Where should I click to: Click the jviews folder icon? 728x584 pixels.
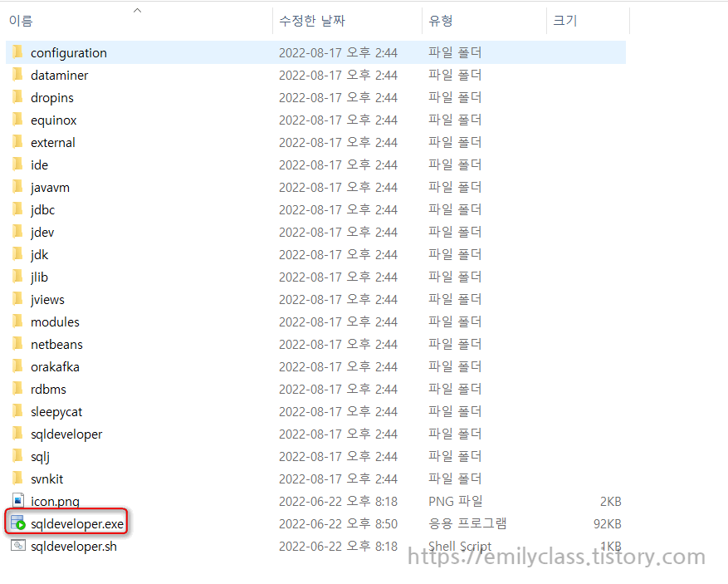click(17, 299)
